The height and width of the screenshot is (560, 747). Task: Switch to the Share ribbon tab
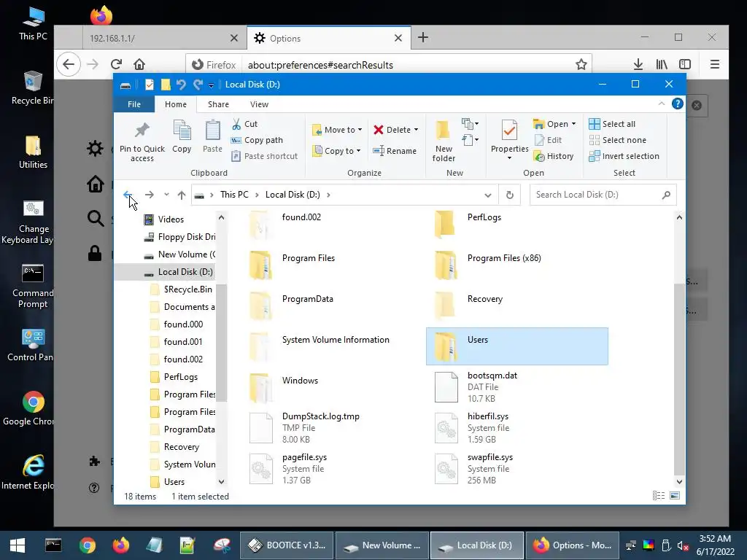coord(218,104)
